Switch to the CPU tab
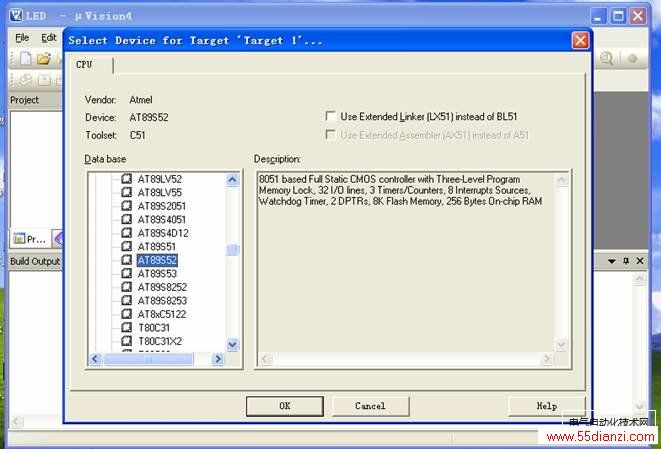Screen dimensions: 661x449 coord(84,65)
